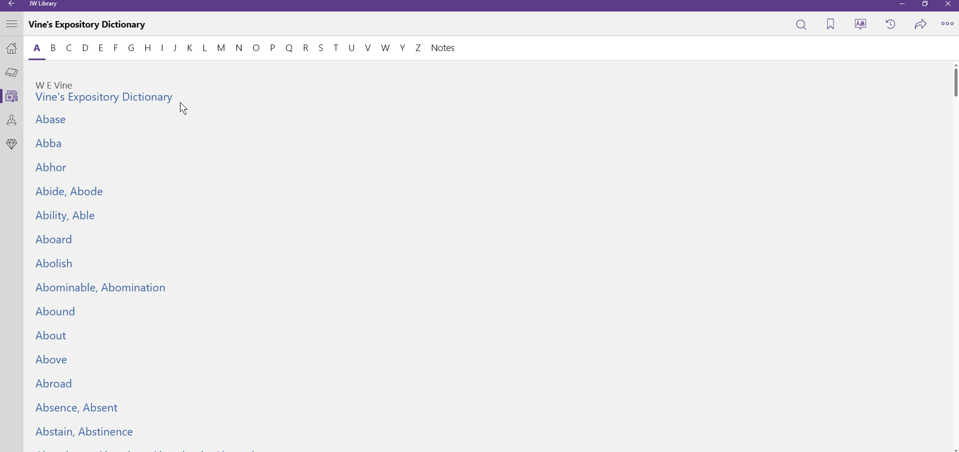Screen dimensions: 959x452
Task: Open the language/presentation icon in toolbar
Action: pos(860,24)
